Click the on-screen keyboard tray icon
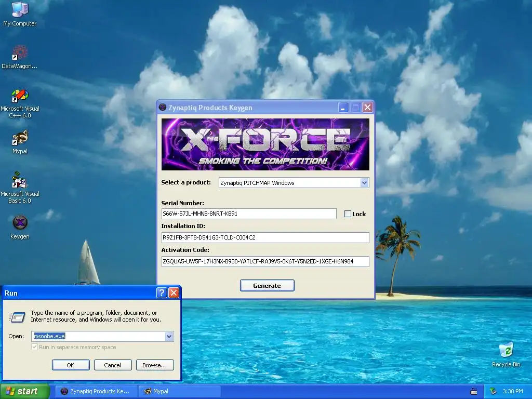This screenshot has width=532, height=399. [x=474, y=392]
